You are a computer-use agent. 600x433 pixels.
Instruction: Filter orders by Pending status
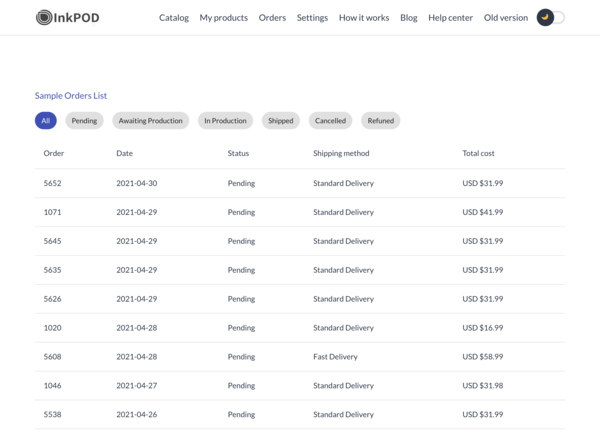[x=84, y=120]
